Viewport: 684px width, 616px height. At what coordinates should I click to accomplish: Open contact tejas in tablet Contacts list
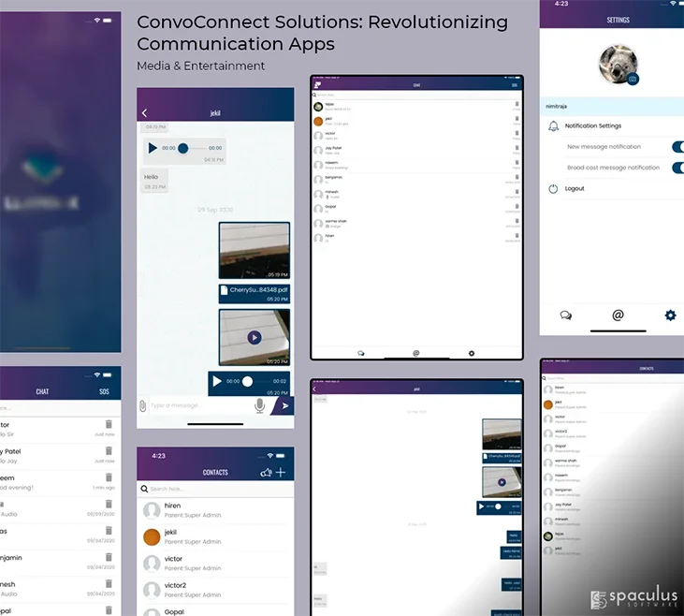point(613,536)
